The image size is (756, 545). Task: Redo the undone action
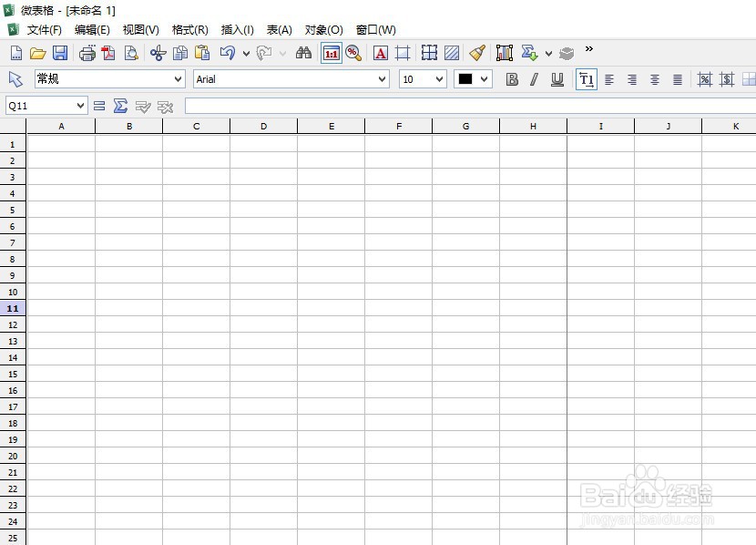(x=264, y=53)
